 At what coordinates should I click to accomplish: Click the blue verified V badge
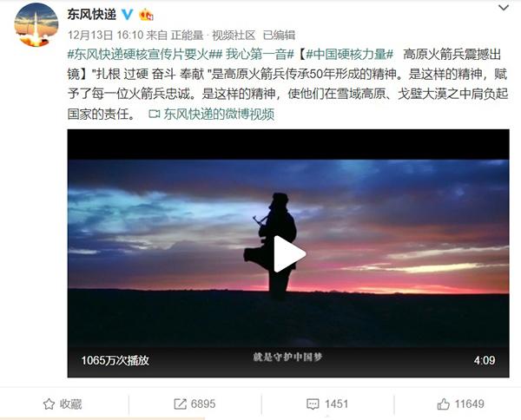[x=127, y=14]
